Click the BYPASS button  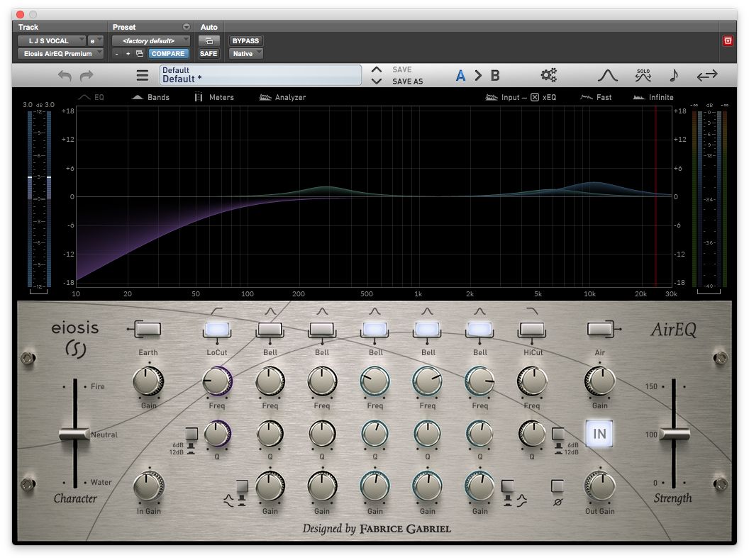coord(245,41)
